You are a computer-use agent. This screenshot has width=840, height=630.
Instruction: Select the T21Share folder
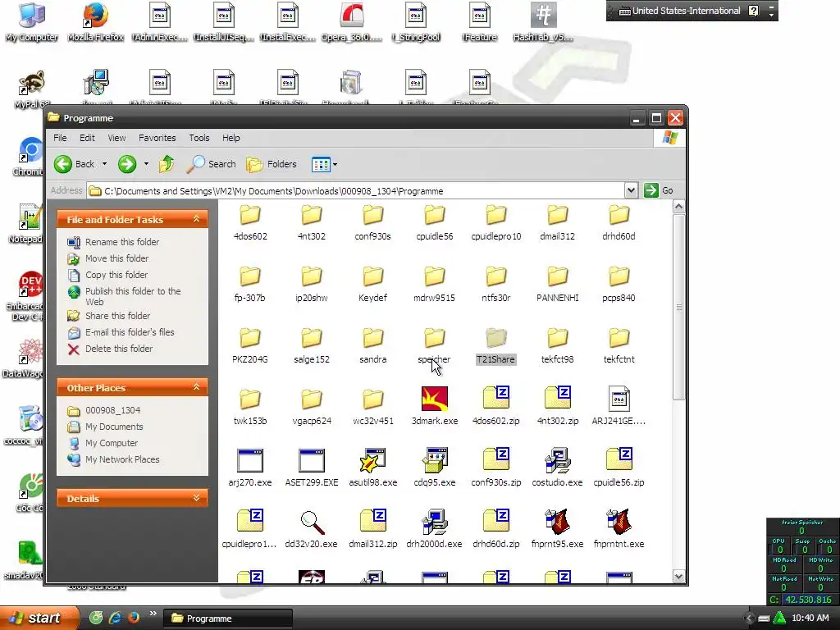[495, 346]
